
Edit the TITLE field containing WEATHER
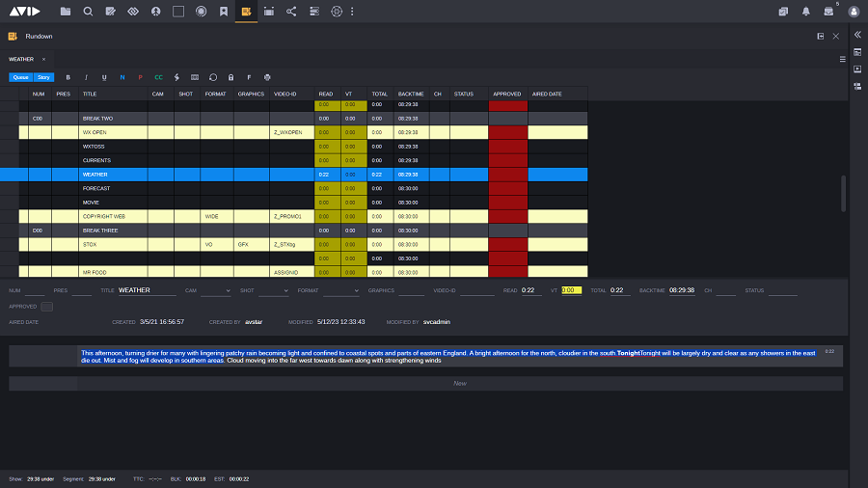147,290
